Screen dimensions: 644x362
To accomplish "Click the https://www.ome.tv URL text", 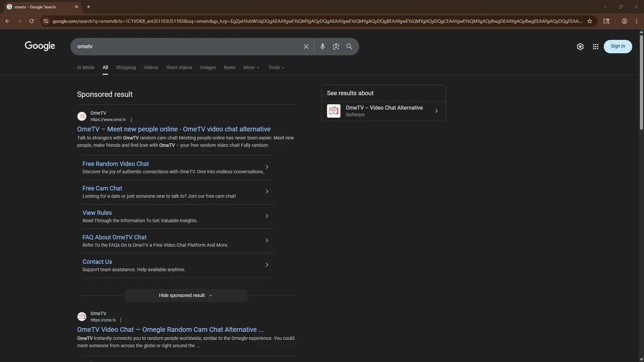I will tap(108, 120).
